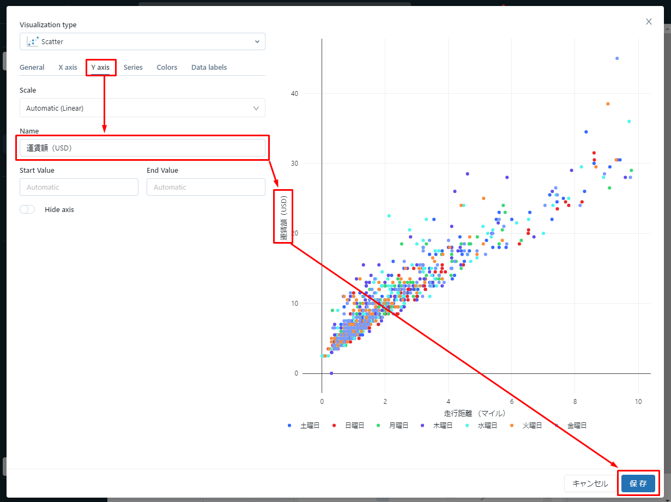Image resolution: width=671 pixels, height=502 pixels.
Task: Click the 水曜日 legend marker
Action: pos(467,425)
